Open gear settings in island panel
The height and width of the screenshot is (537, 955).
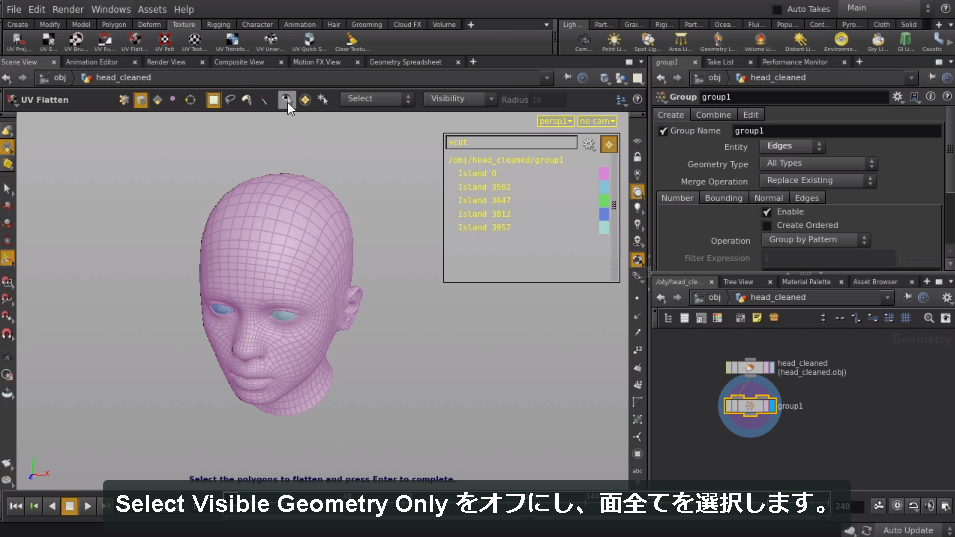click(x=588, y=144)
